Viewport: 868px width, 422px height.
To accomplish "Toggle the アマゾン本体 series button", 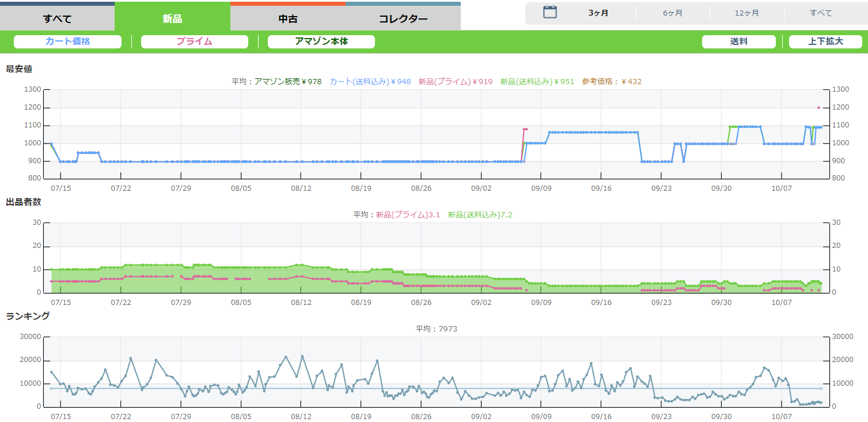I will (321, 42).
